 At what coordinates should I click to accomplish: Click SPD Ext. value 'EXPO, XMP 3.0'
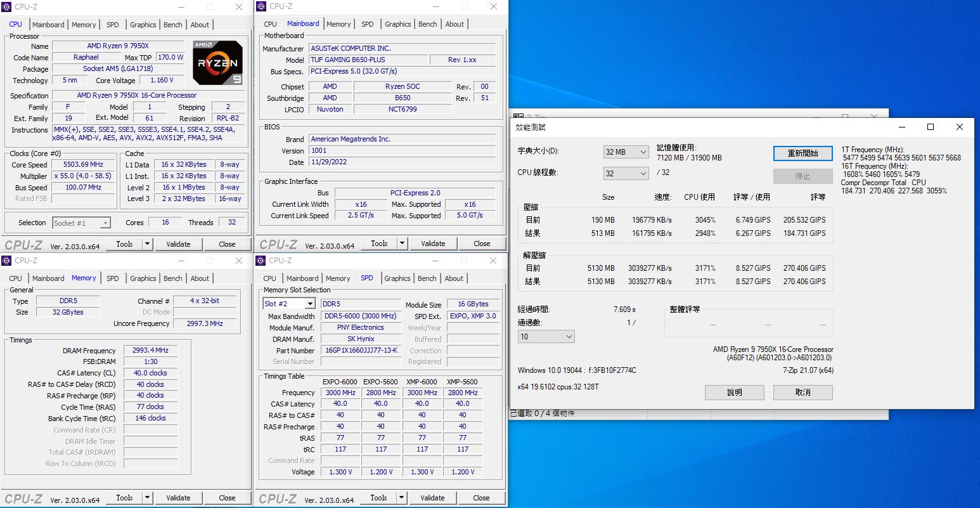[473, 316]
